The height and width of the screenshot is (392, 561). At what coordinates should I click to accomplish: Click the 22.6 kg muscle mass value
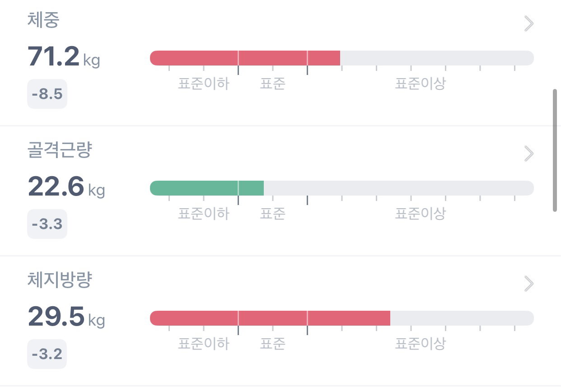[66, 187]
